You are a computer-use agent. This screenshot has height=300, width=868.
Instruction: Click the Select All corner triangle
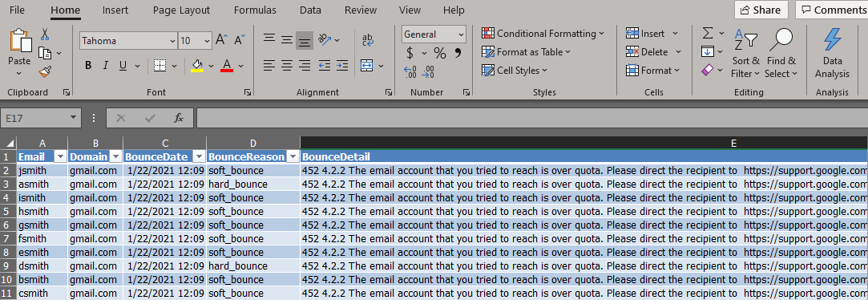coord(10,143)
